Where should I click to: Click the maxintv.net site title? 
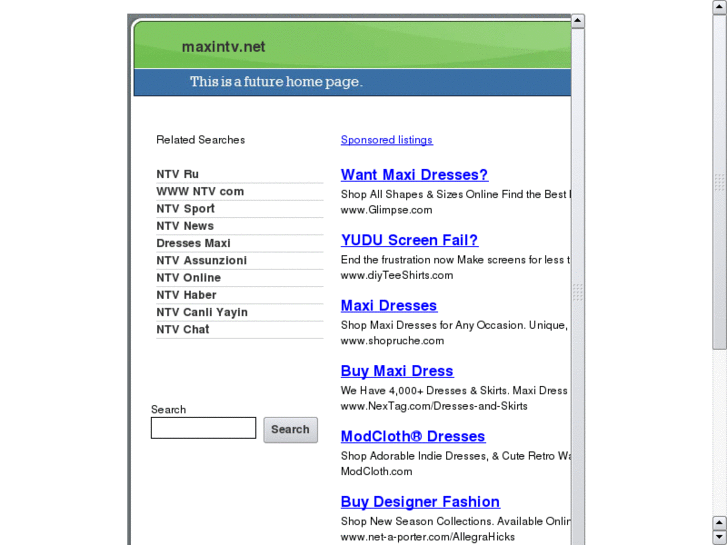pos(223,46)
